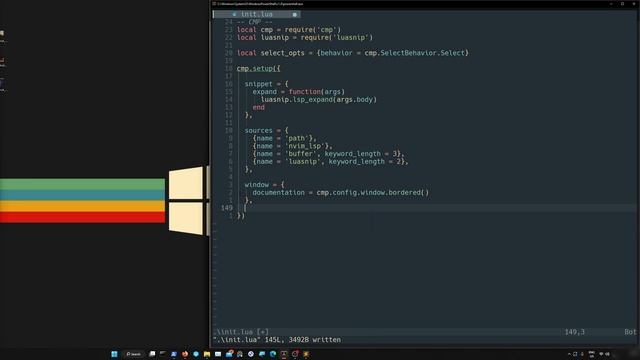Click the 'luasnip' keyword_length = 2 line
This screenshot has height=360, width=640.
pyautogui.click(x=330, y=162)
